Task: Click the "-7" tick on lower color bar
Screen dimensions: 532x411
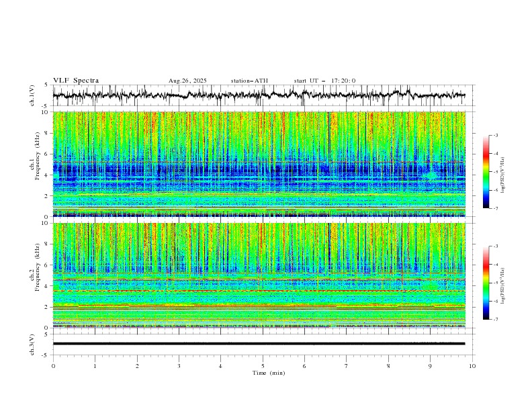Action: click(x=496, y=319)
